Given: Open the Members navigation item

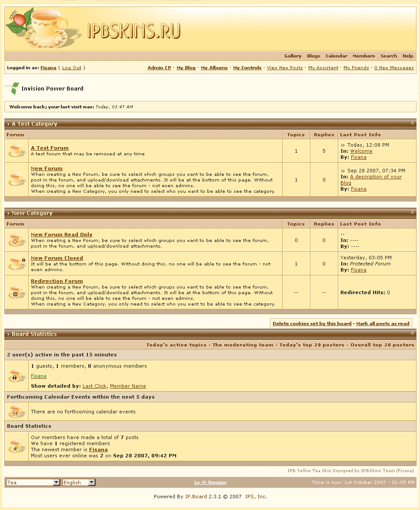Looking at the screenshot, I should (x=363, y=56).
